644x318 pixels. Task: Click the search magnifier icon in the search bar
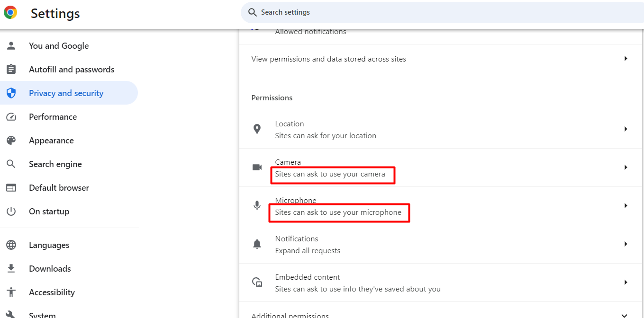tap(253, 12)
